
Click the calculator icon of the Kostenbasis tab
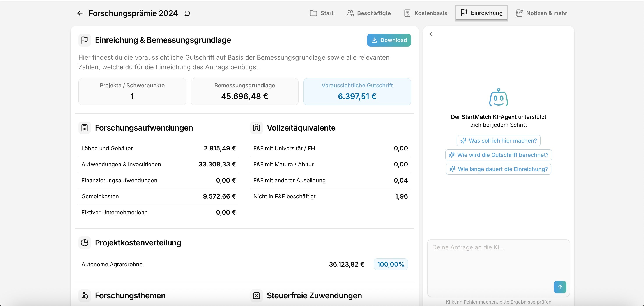point(407,13)
